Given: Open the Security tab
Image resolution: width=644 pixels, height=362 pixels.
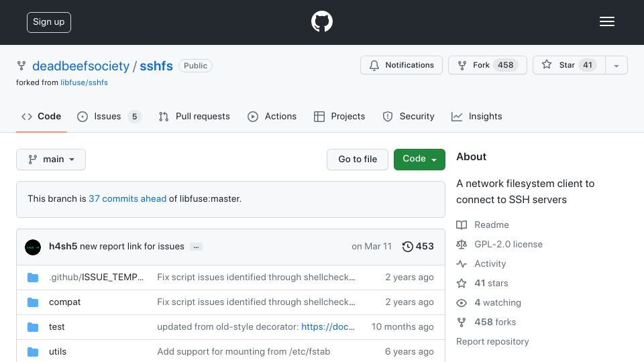Looking at the screenshot, I should (x=409, y=117).
